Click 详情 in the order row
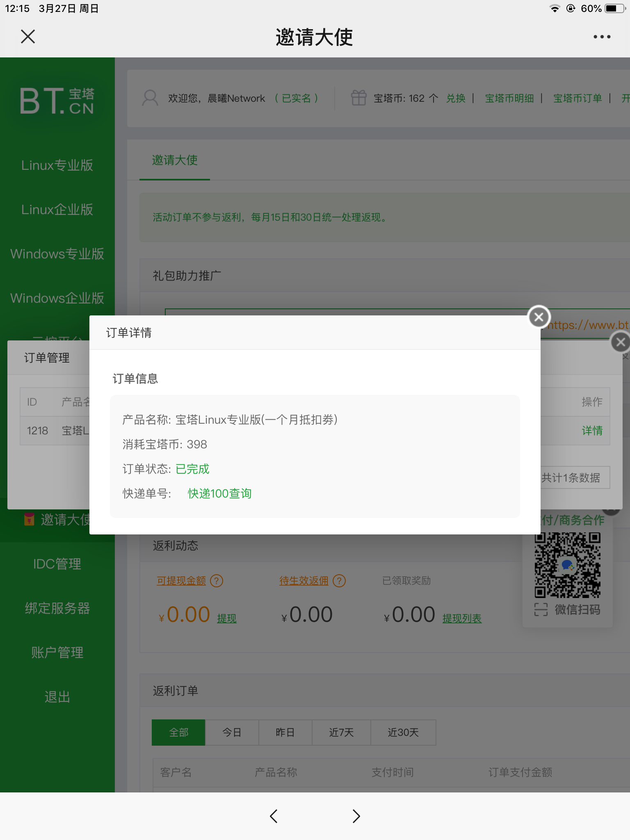The width and height of the screenshot is (630, 840). [592, 431]
